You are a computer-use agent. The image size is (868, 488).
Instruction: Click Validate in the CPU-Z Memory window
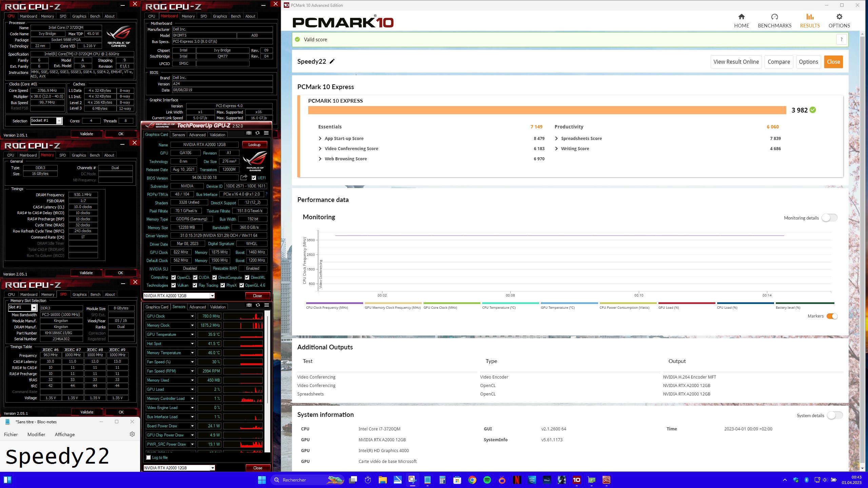coord(86,273)
